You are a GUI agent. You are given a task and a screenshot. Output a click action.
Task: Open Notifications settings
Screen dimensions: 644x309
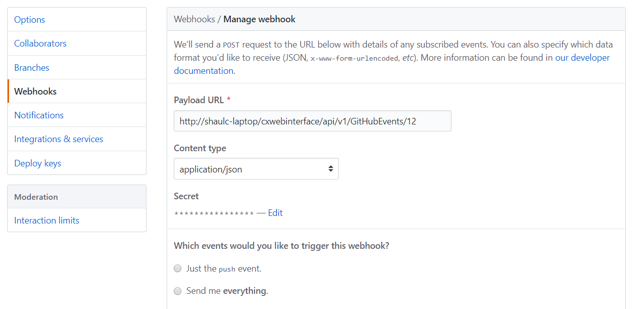38,115
